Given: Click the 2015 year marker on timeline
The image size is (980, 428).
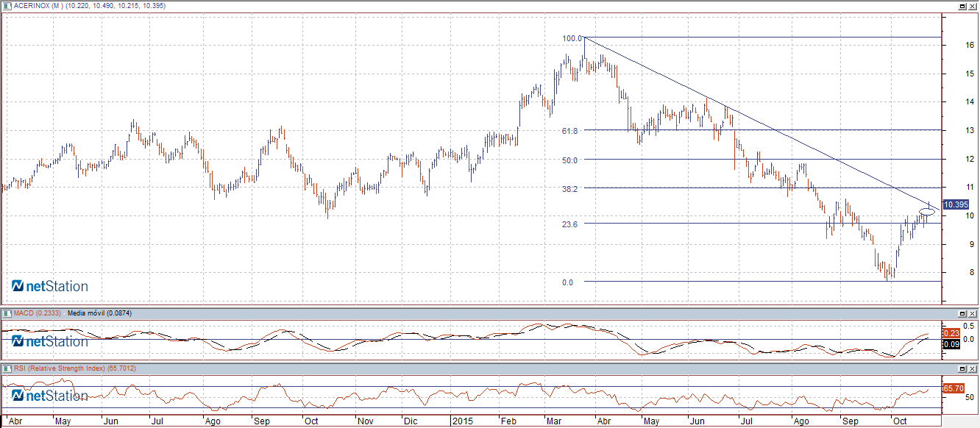Looking at the screenshot, I should [463, 422].
